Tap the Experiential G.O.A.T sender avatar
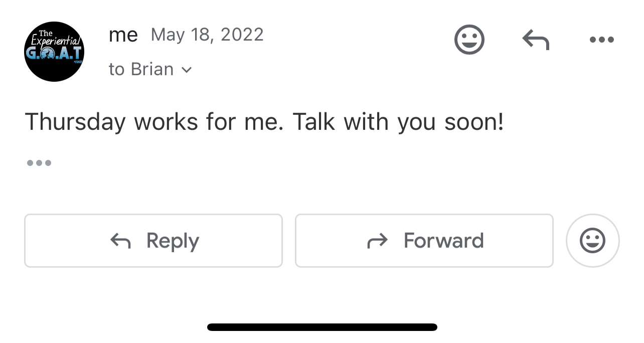This screenshot has height=343, width=644. click(x=54, y=52)
